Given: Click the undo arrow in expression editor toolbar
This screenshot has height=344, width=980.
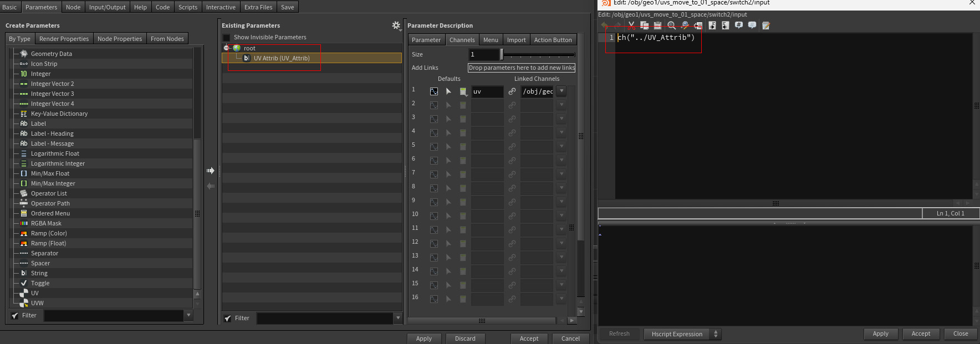Looking at the screenshot, I should (x=605, y=25).
